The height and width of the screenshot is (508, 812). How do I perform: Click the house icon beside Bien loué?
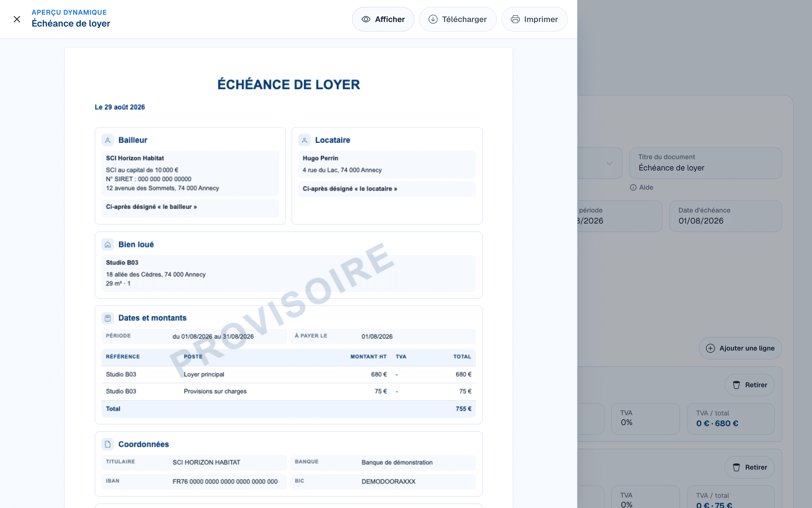(108, 245)
